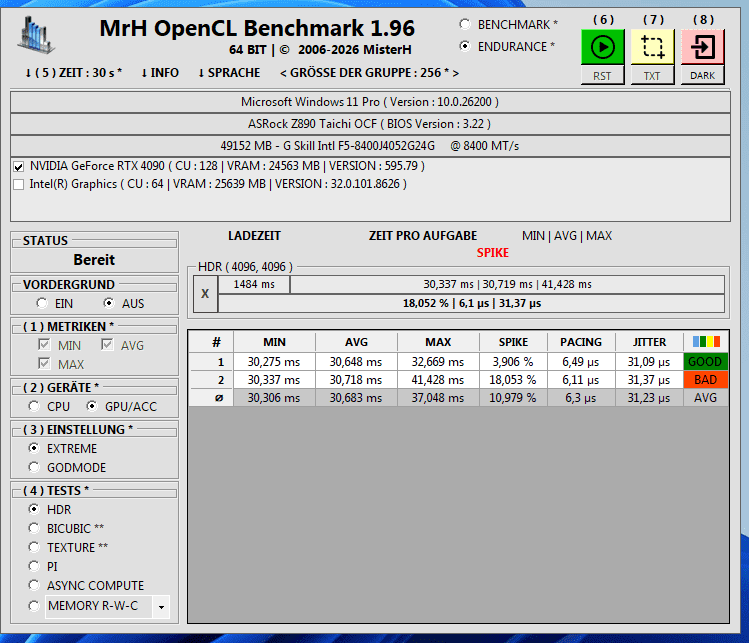Select the EXTREME setting
The width and height of the screenshot is (749, 643).
click(x=33, y=448)
